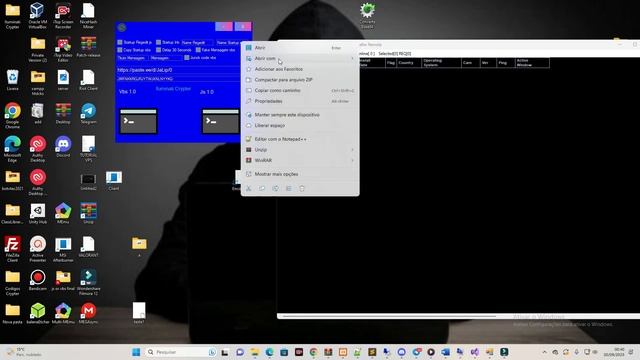Select the NiceHash Miner desktop icon
This screenshot has height=360, width=640.
tap(88, 15)
